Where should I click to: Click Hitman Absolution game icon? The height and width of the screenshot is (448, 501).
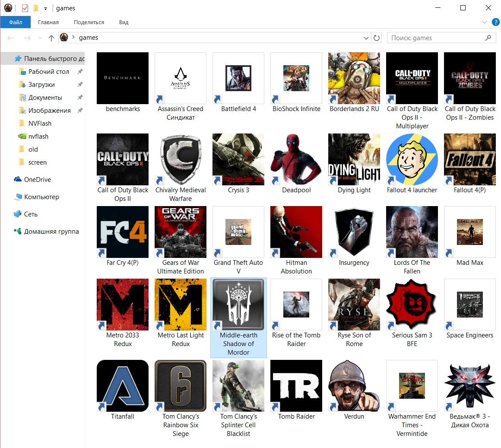296,232
